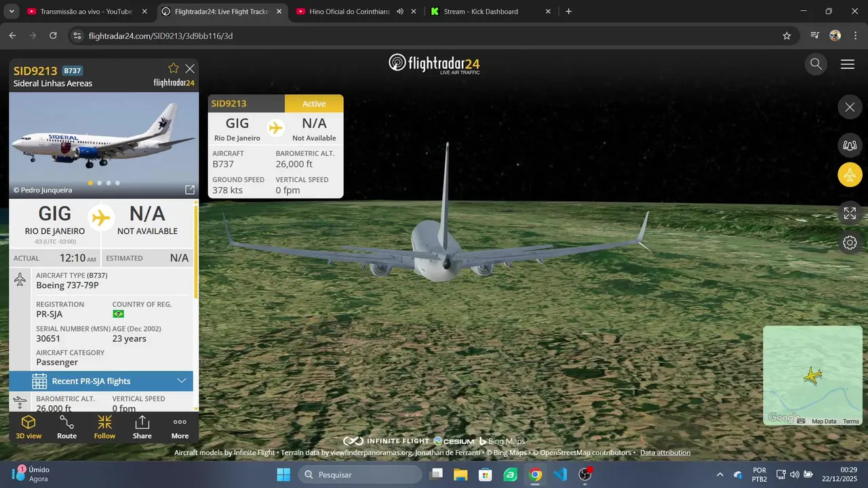Toggle Follow aircraft mode
Screen dimensions: 868x488
point(104,428)
